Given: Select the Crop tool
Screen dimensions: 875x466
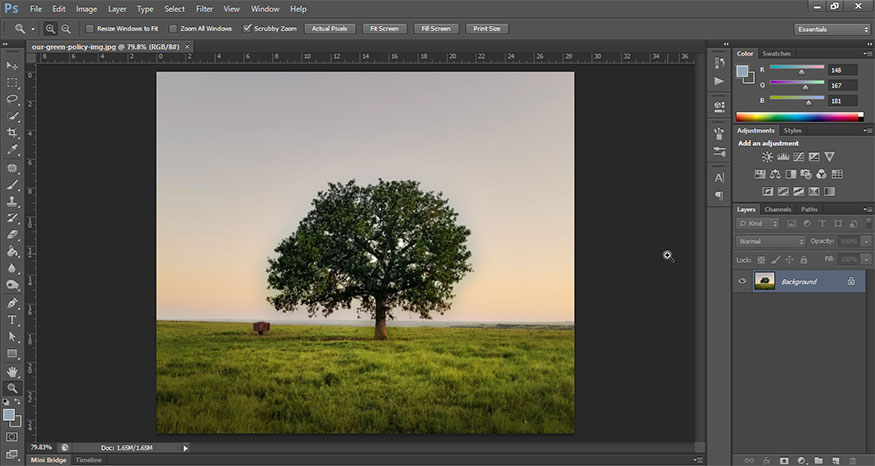Looking at the screenshot, I should point(13,133).
